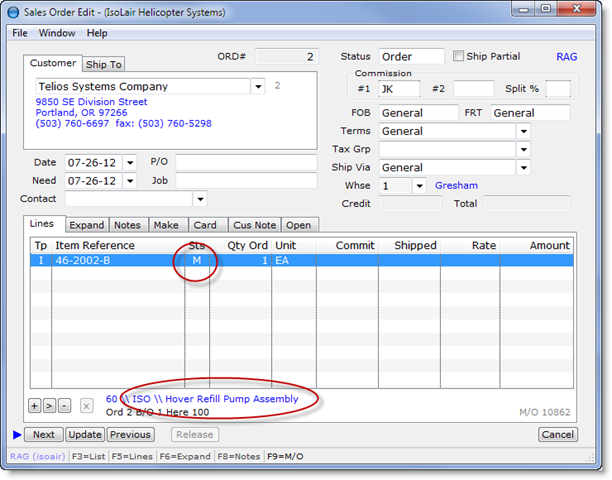Click the greater-than arrow line button
612x480 pixels.
(x=49, y=406)
